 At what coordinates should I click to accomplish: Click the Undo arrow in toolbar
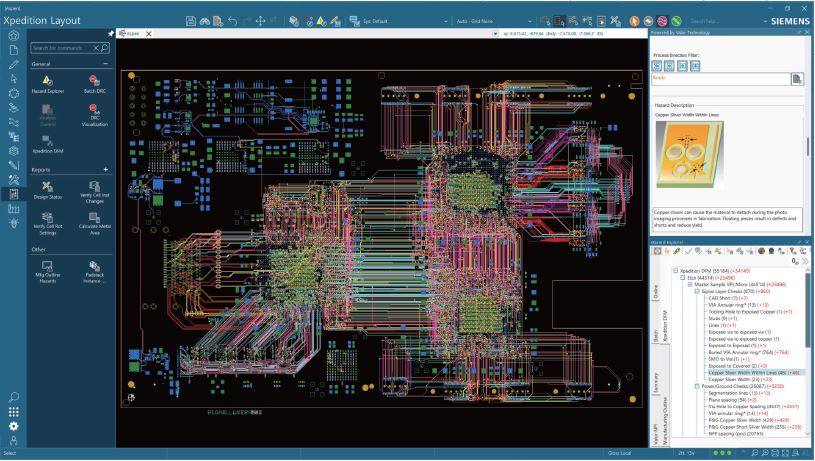(x=232, y=21)
